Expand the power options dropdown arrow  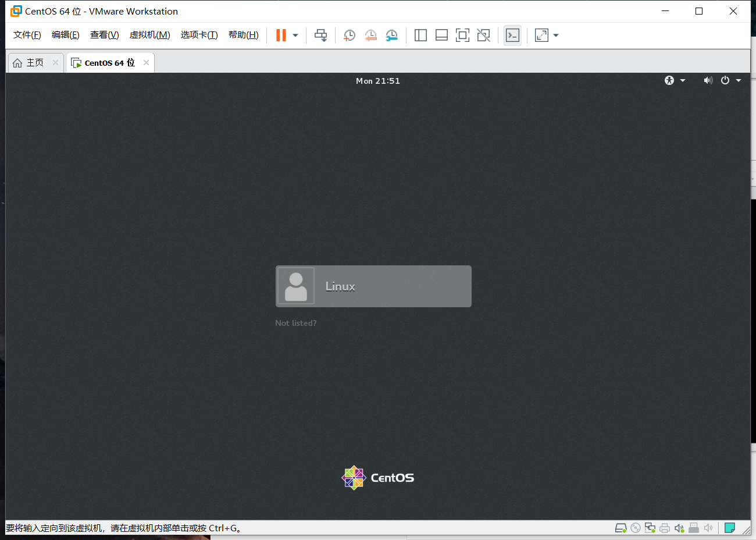pos(295,35)
